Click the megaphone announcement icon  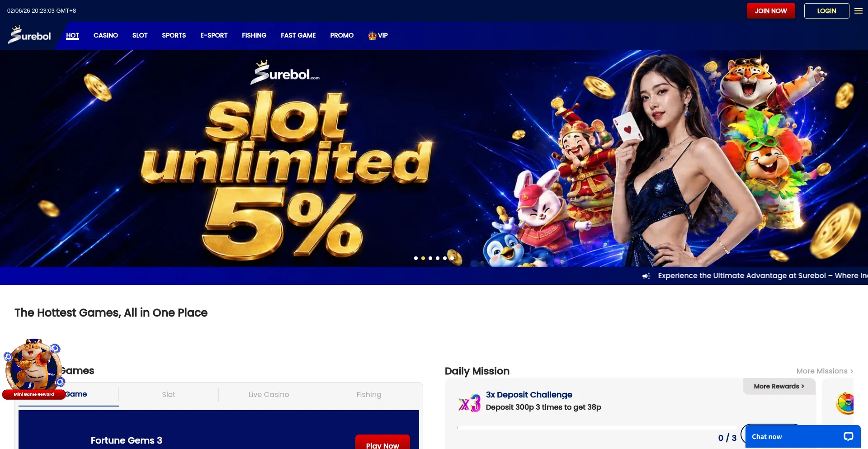click(646, 276)
